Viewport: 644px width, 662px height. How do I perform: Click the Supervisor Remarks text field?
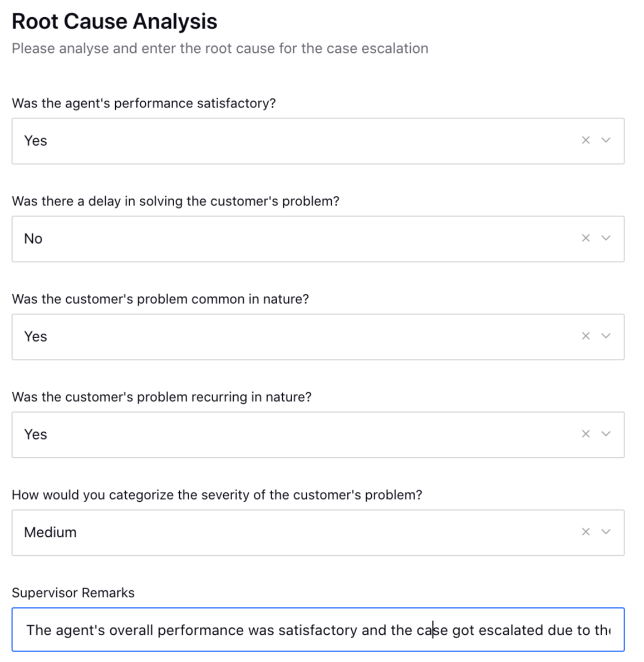tap(317, 630)
